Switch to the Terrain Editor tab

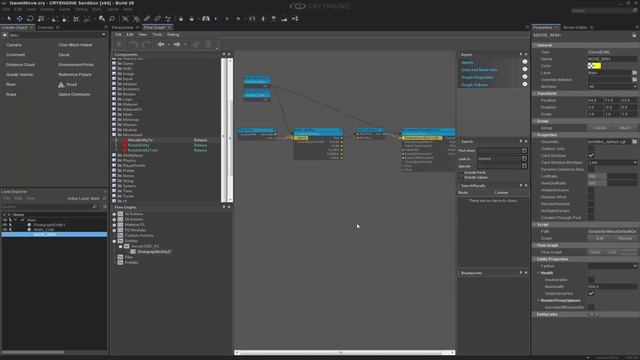pos(575,27)
